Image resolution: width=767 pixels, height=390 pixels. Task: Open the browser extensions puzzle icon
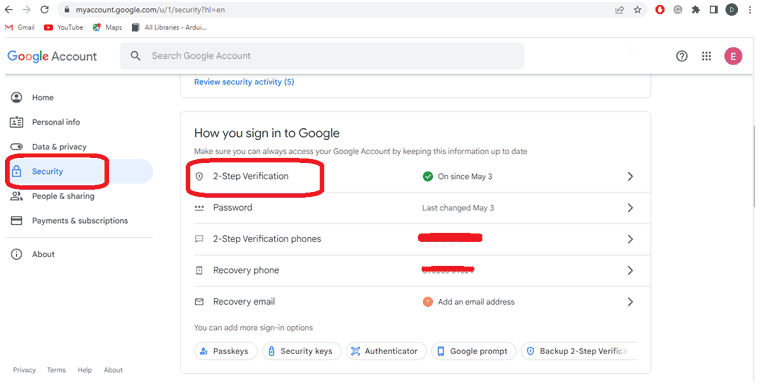(696, 10)
